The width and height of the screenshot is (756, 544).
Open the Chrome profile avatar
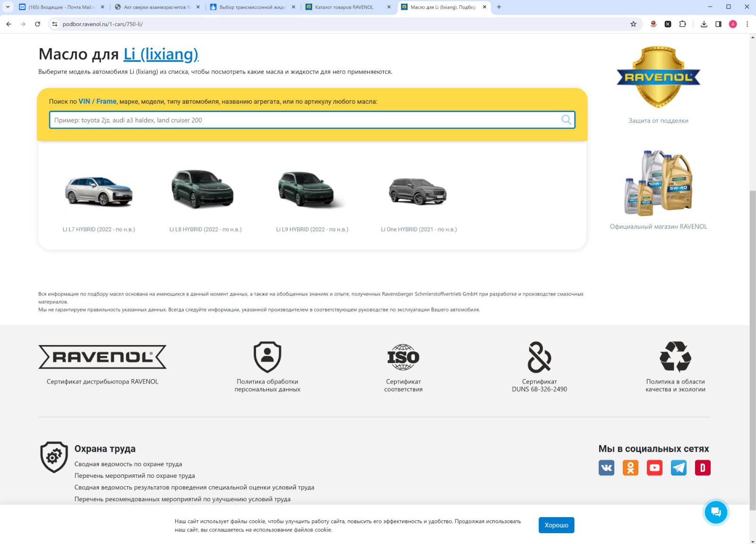pyautogui.click(x=733, y=24)
